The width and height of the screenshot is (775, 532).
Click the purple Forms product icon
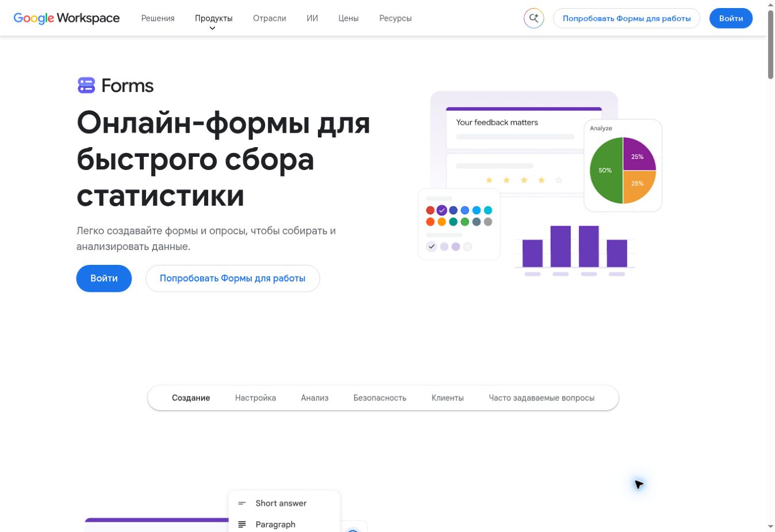[86, 86]
